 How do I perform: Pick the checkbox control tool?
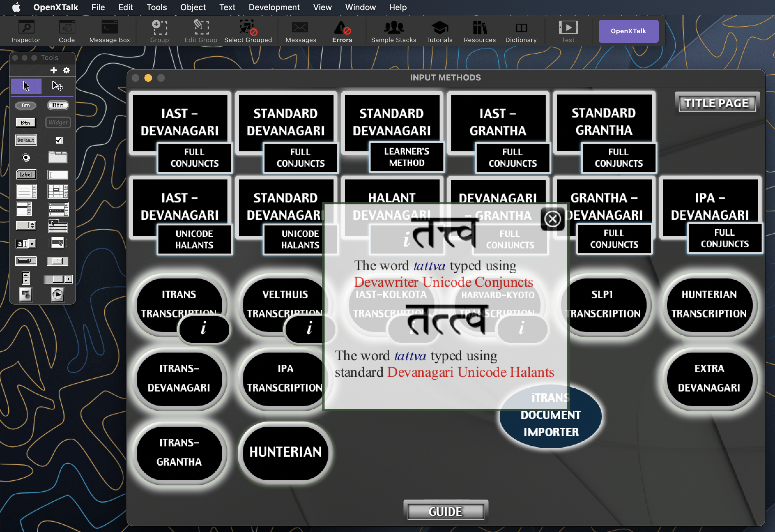(59, 140)
